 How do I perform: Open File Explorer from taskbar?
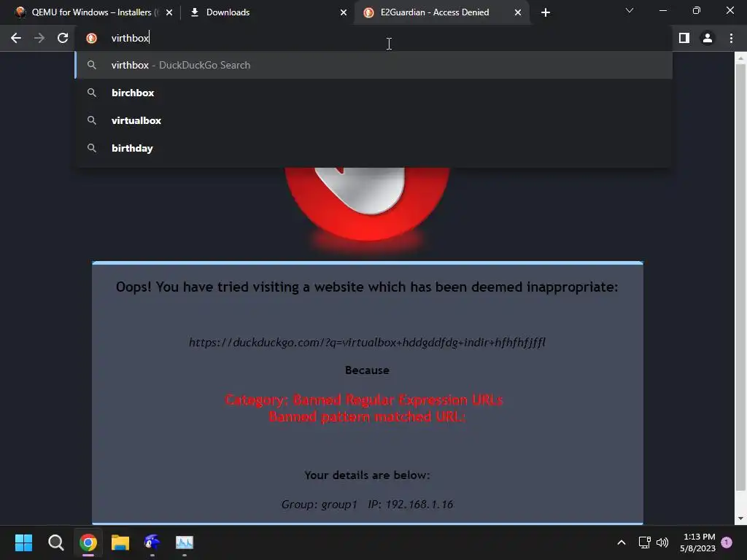point(120,542)
